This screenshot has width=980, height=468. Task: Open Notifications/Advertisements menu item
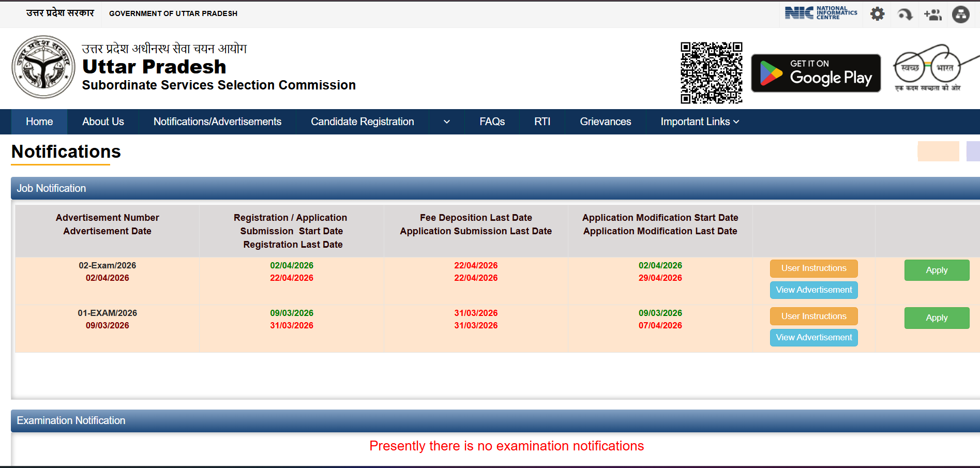[x=217, y=122]
